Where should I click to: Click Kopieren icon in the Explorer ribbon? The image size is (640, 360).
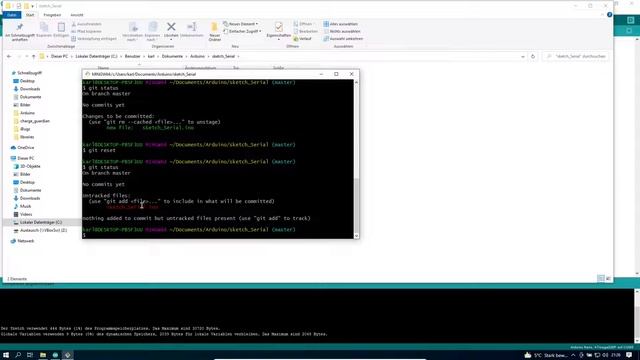click(x=44, y=28)
